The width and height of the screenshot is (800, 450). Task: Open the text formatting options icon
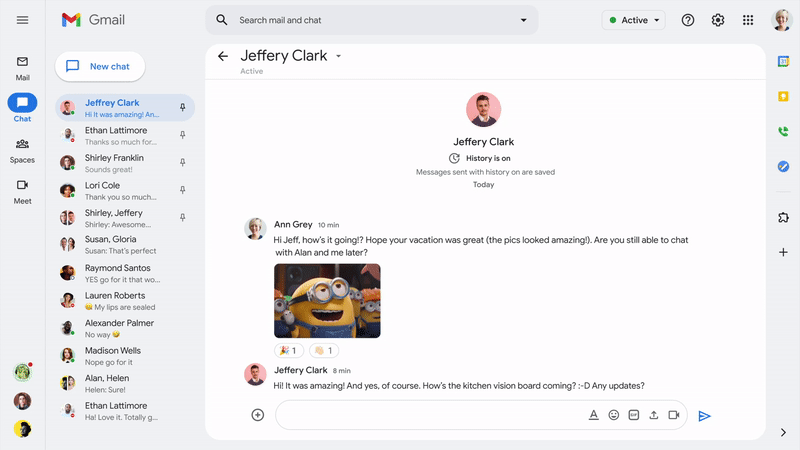[x=593, y=415]
